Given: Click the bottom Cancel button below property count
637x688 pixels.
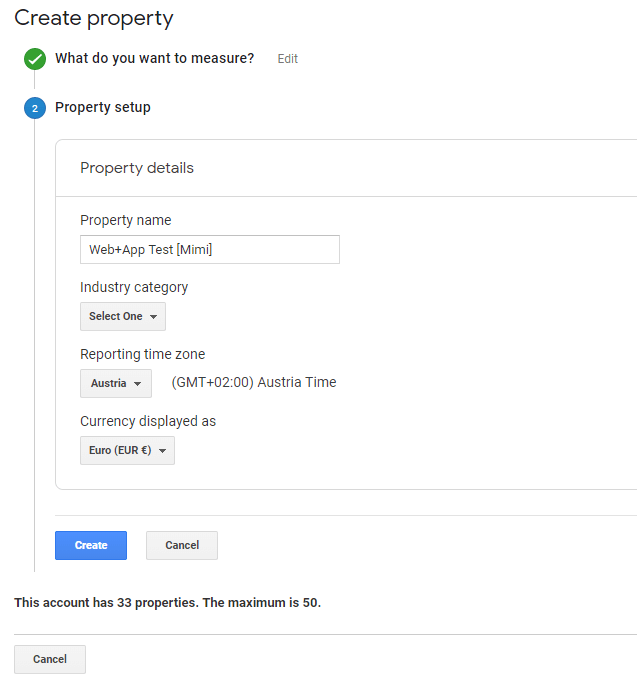Looking at the screenshot, I should (x=50, y=659).
